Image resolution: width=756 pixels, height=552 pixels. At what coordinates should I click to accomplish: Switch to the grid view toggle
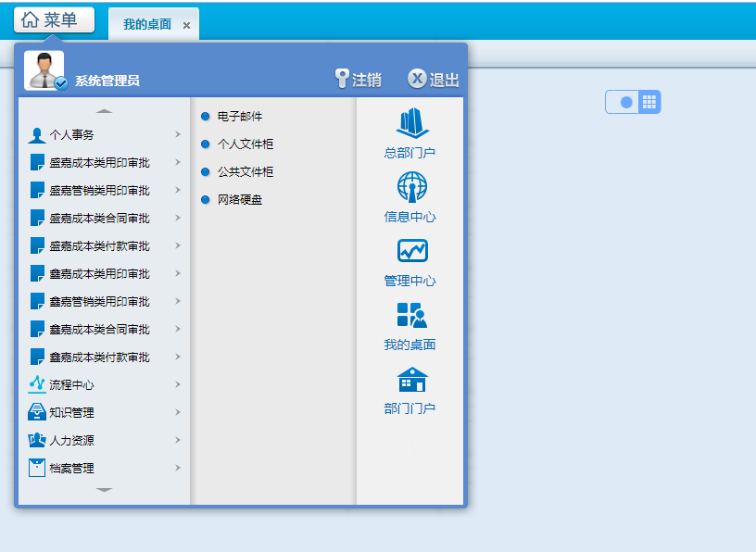coord(649,102)
